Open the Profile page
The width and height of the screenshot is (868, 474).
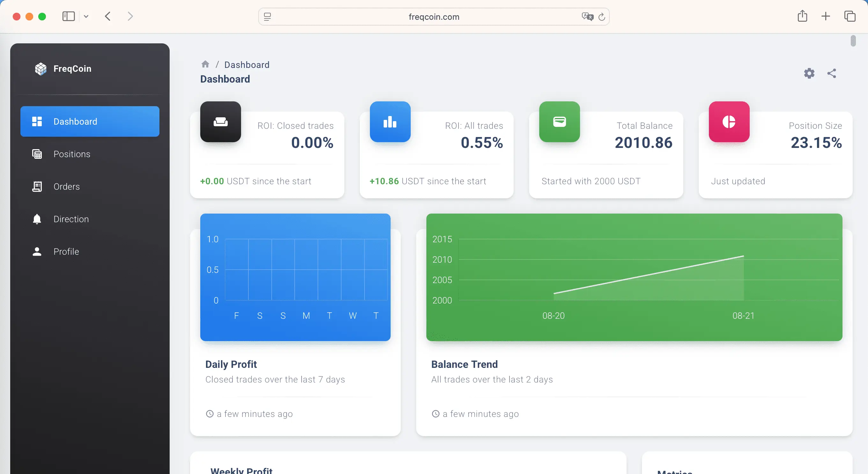pyautogui.click(x=90, y=251)
